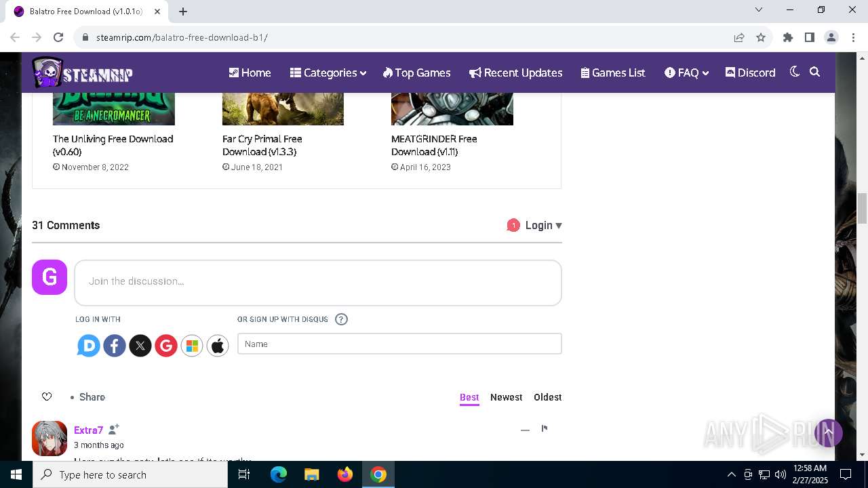Launch Microsoft Edge from taskbar
Screen dimensions: 868x488
point(279,474)
